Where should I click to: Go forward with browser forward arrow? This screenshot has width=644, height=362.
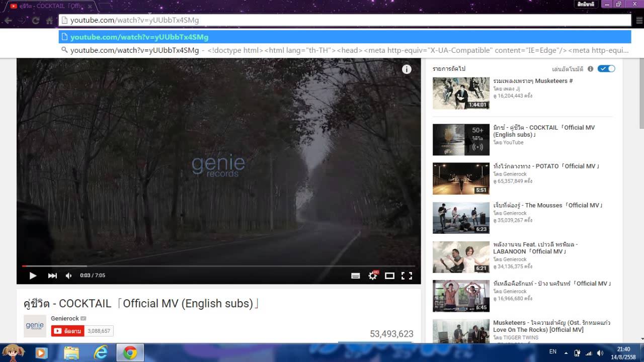22,21
